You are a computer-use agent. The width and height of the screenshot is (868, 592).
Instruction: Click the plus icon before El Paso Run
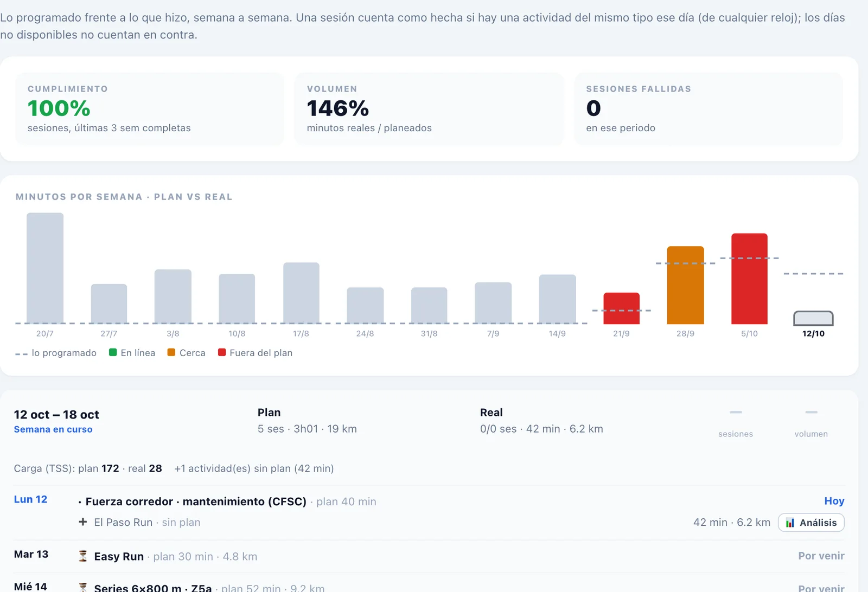pos(83,522)
